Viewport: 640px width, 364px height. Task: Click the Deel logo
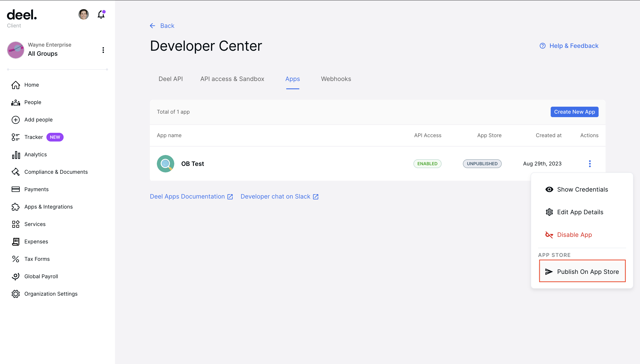[22, 15]
